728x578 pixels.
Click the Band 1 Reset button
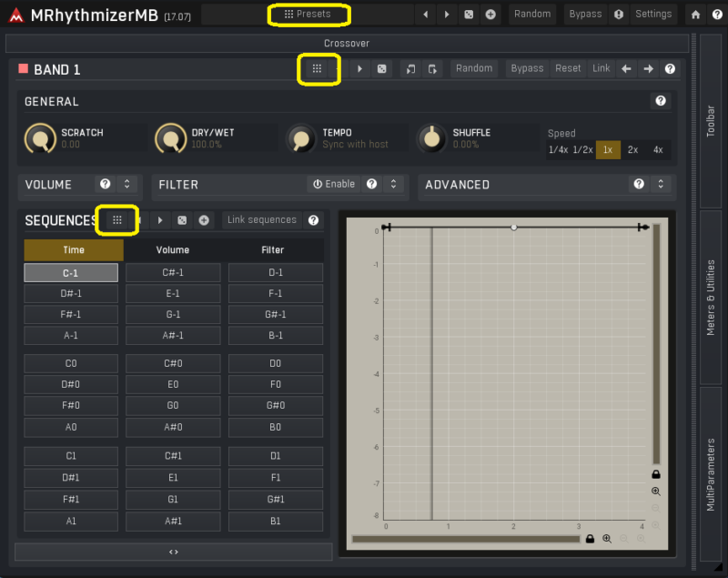pyautogui.click(x=568, y=69)
